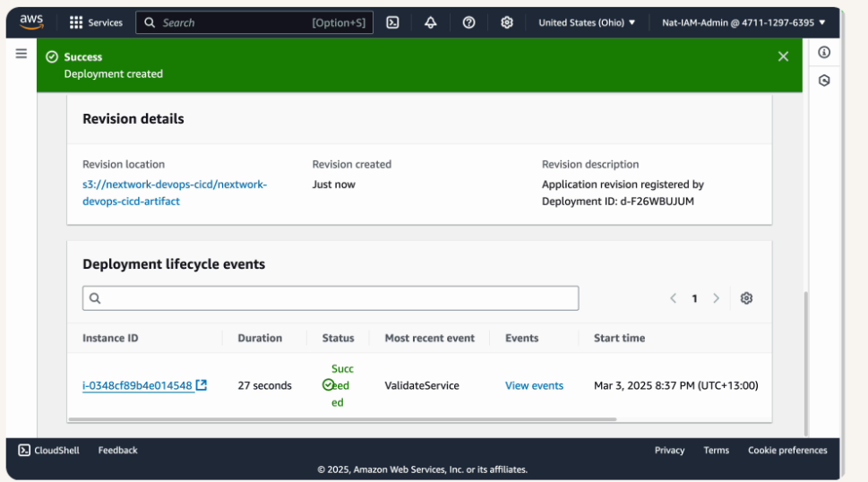The image size is (868, 482).
Task: Click the top navigation Search field
Action: pos(233,22)
